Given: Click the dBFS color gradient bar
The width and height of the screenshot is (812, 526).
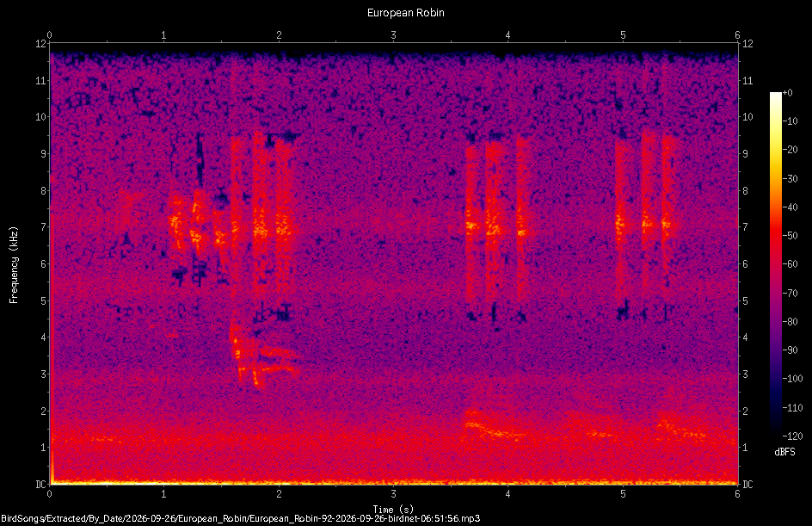Looking at the screenshot, I should pos(775,264).
